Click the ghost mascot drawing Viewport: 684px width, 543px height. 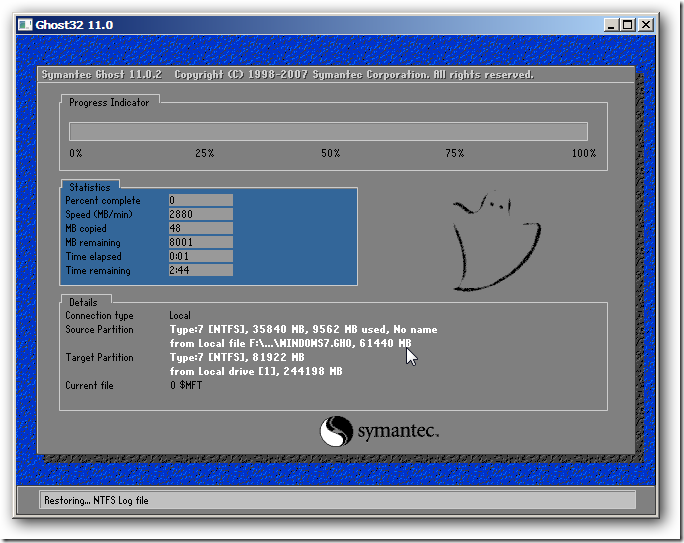[497, 241]
